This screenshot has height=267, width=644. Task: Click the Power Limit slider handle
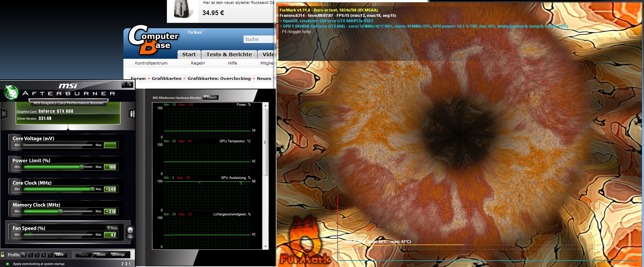[81, 167]
